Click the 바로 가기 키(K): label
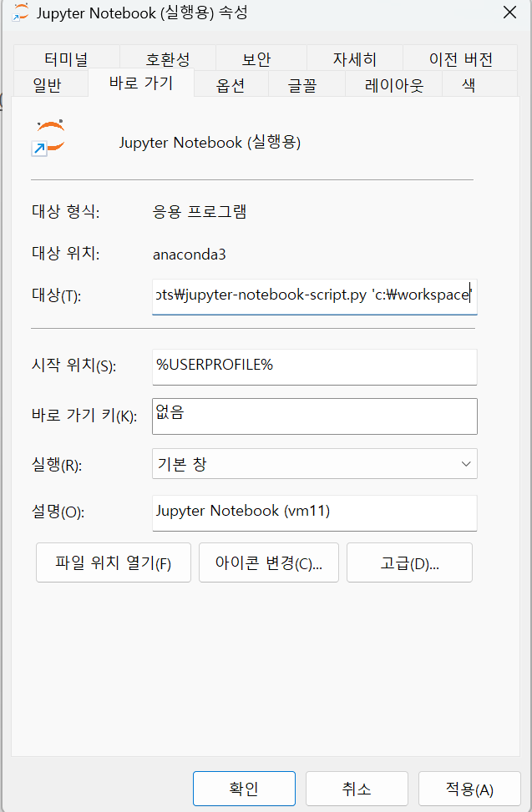Image resolution: width=532 pixels, height=812 pixels. pyautogui.click(x=84, y=416)
